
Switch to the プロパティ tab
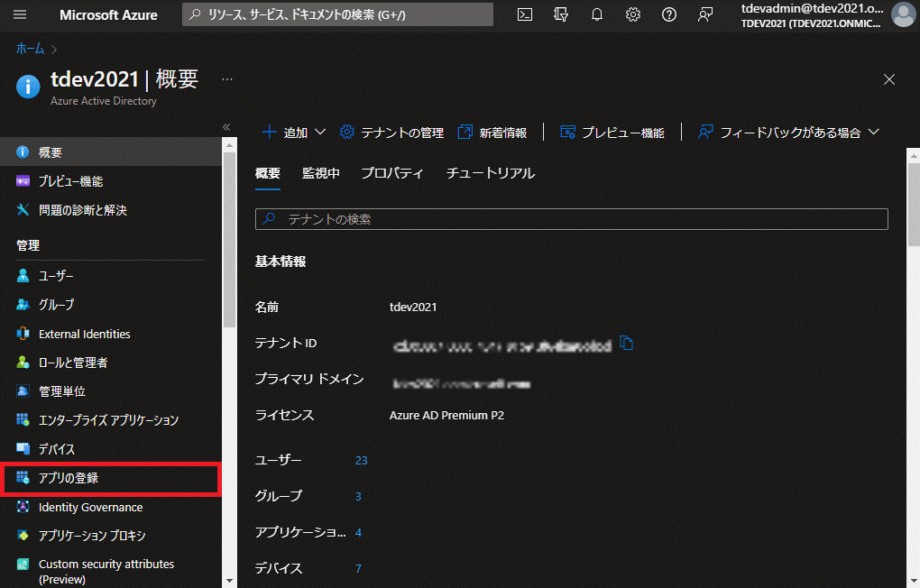pyautogui.click(x=392, y=174)
